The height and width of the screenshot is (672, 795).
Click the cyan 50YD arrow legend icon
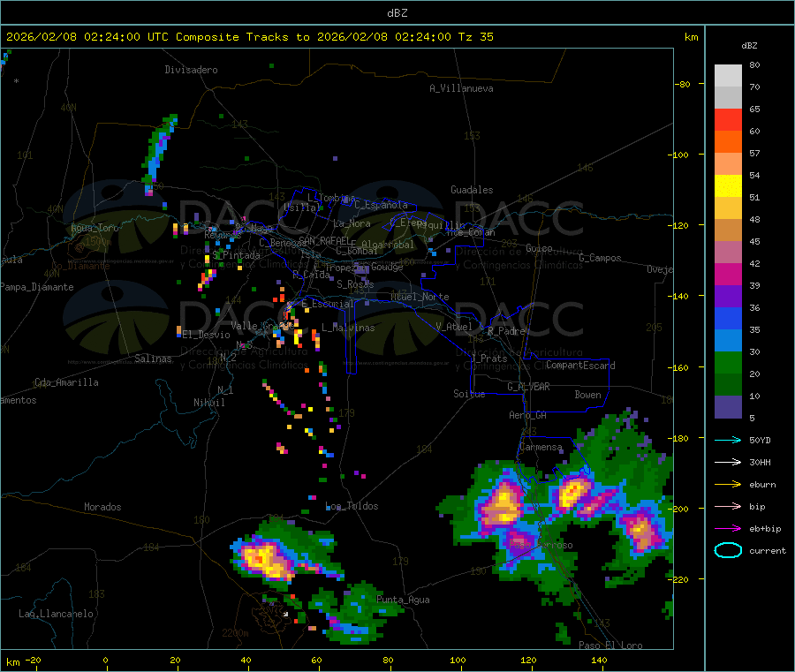point(728,440)
